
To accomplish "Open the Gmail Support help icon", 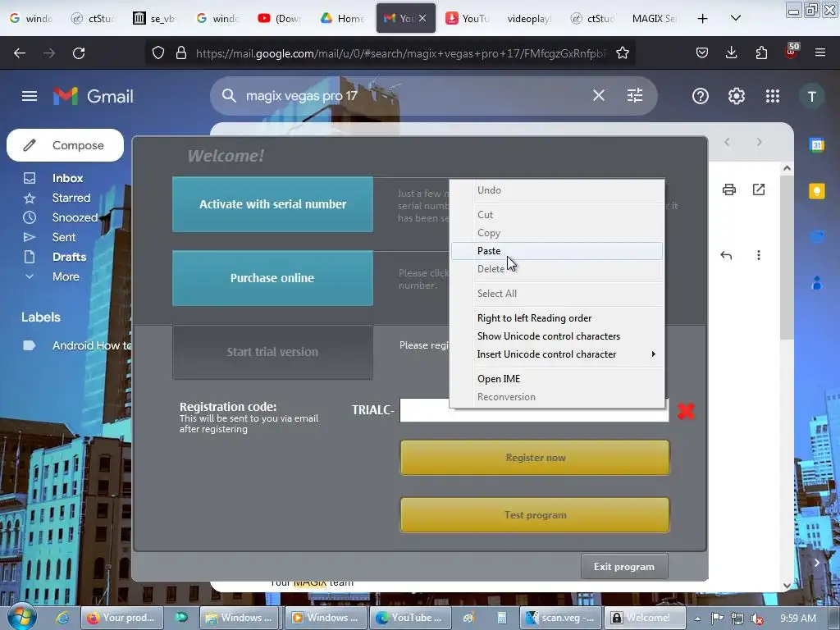I will point(701,97).
